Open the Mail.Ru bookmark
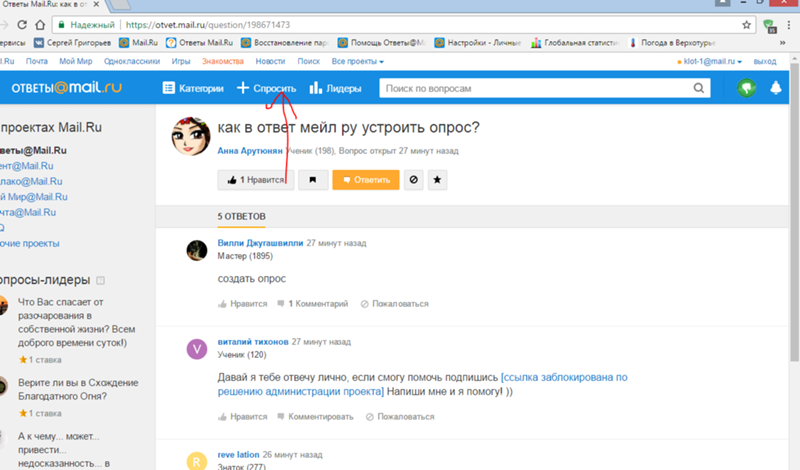 [138, 43]
